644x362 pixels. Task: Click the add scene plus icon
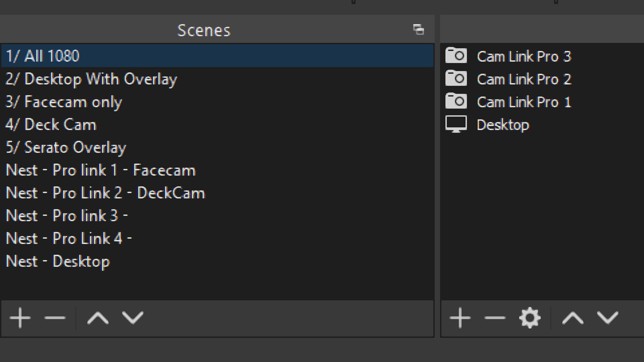(20, 317)
